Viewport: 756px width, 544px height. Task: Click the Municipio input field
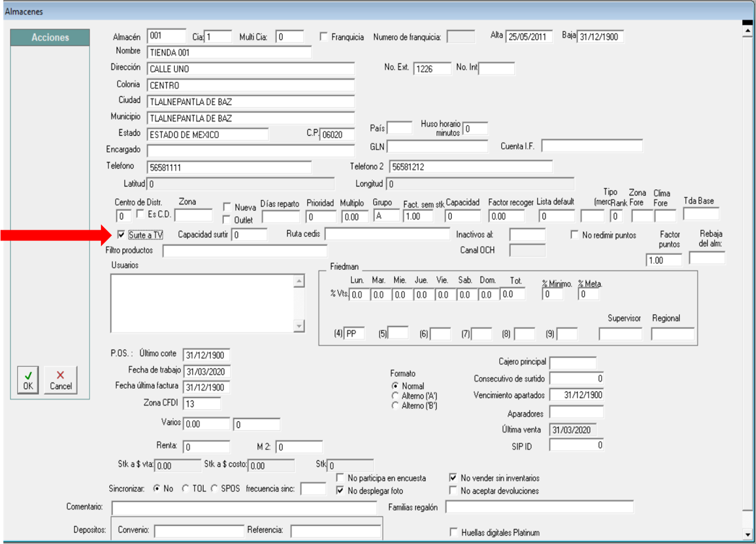(x=251, y=118)
